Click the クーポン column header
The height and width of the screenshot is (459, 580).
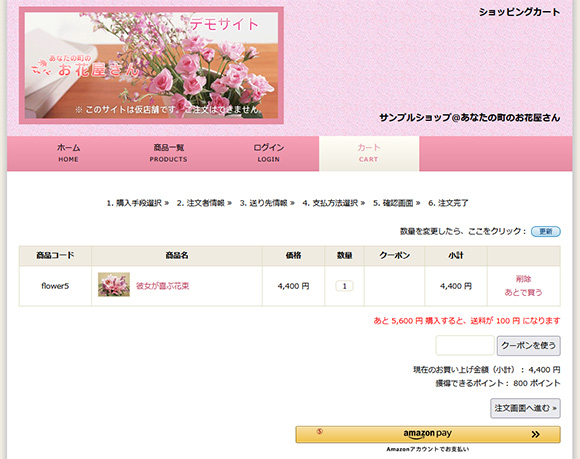click(x=395, y=256)
